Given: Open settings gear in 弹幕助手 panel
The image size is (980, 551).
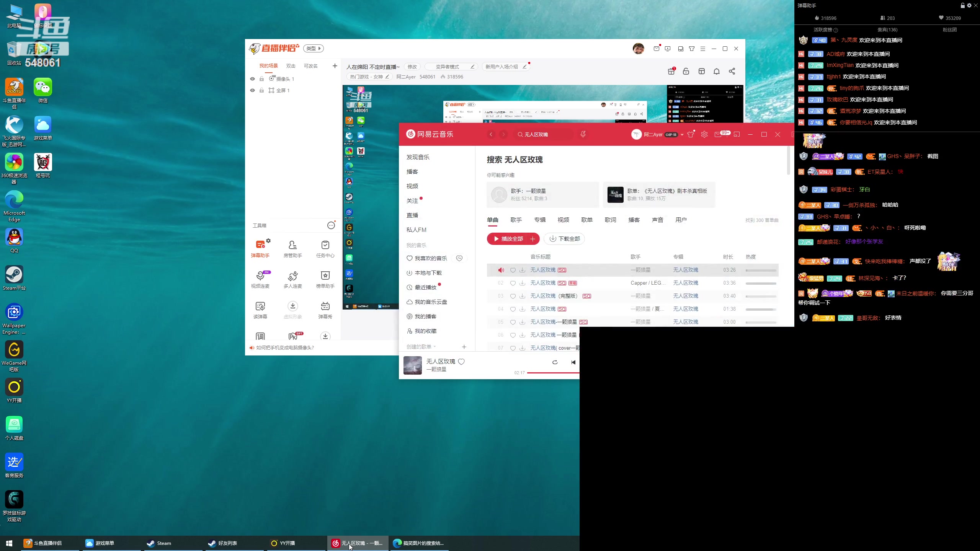Looking at the screenshot, I should pos(969,5).
